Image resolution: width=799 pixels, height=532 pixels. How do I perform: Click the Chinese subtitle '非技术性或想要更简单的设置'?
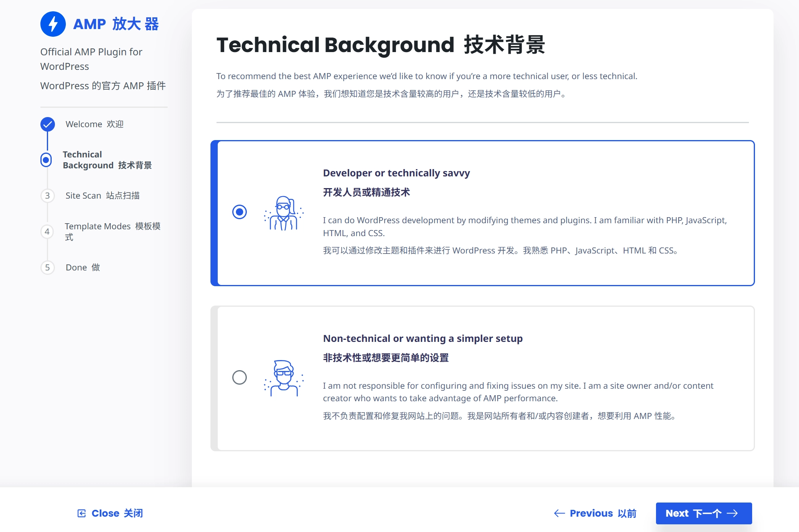[x=386, y=358]
